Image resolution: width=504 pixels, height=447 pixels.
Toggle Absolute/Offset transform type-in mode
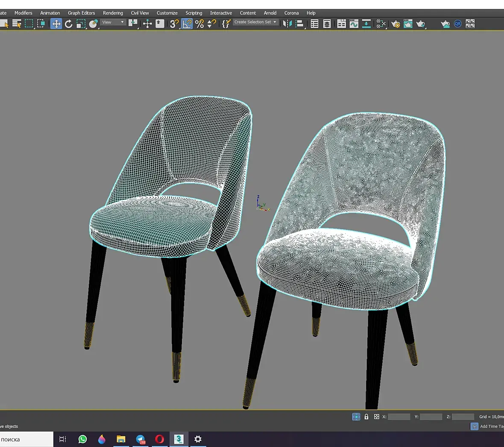(376, 417)
